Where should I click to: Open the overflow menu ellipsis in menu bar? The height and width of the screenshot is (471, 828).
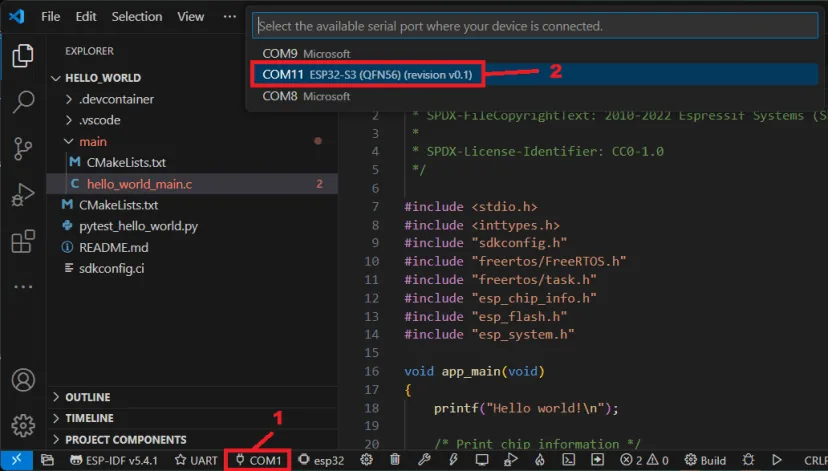click(230, 16)
